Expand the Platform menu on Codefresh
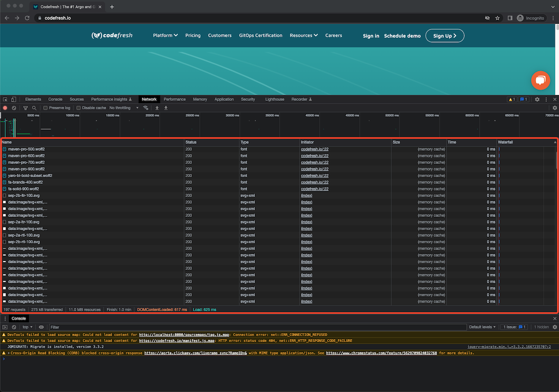This screenshot has width=559, height=392. pyautogui.click(x=165, y=36)
